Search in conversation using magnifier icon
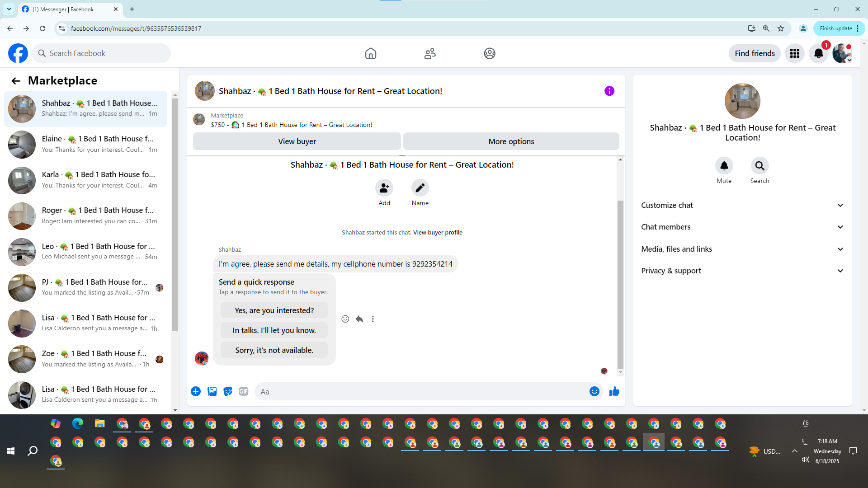868x488 pixels. click(x=760, y=166)
